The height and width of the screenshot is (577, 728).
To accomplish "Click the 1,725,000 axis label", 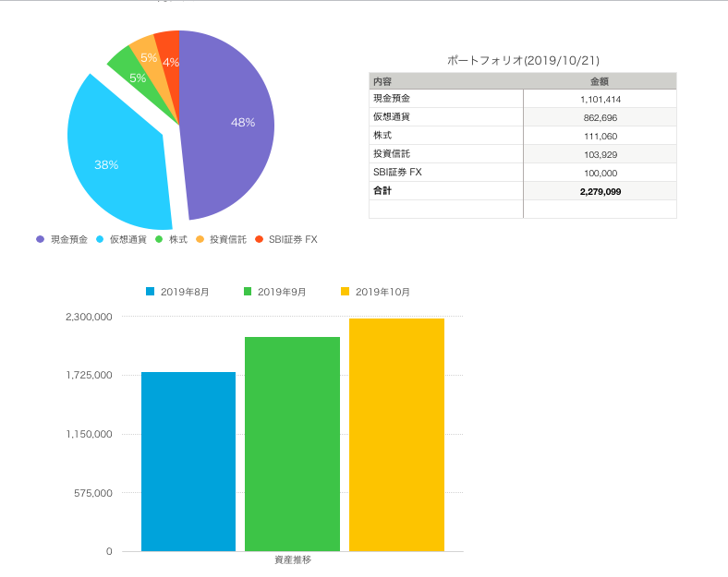I will tap(89, 375).
